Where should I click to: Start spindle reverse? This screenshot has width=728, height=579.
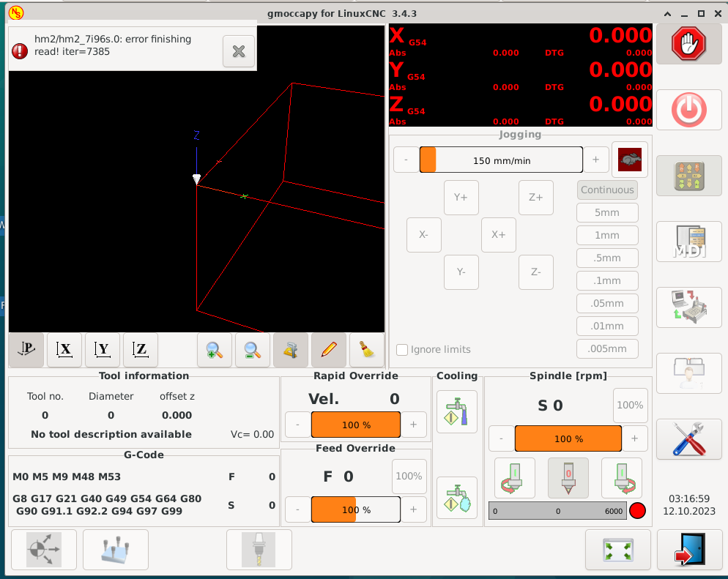(515, 478)
